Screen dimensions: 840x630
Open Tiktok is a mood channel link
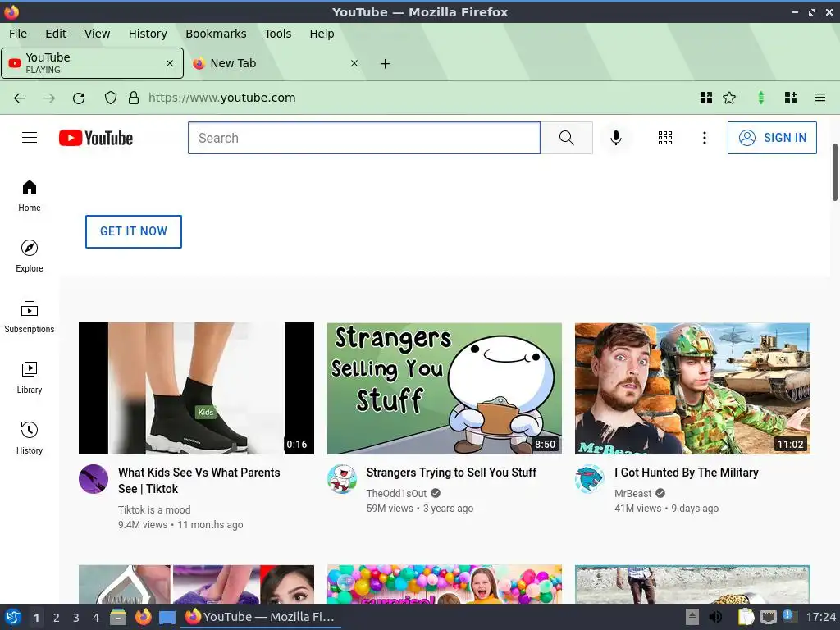(x=154, y=510)
